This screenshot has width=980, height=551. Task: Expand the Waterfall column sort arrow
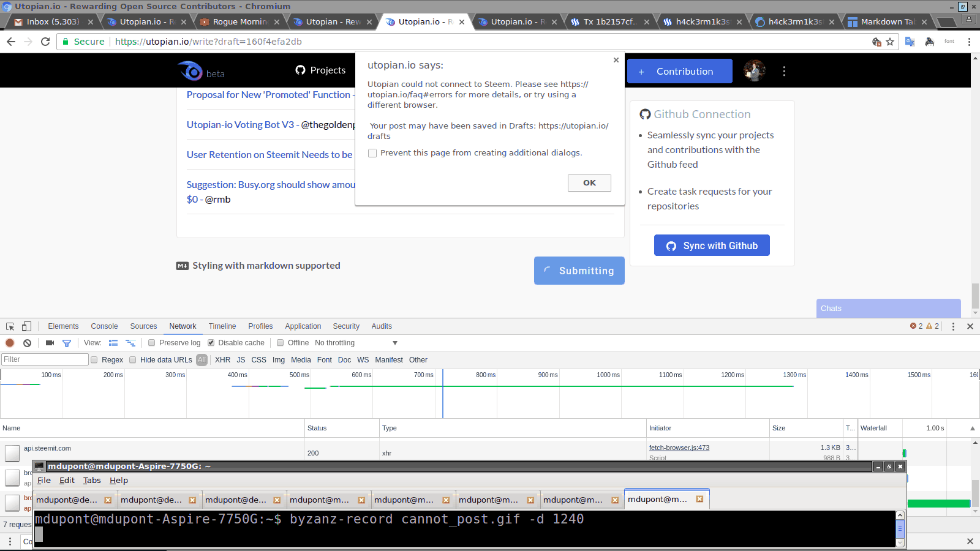click(973, 428)
